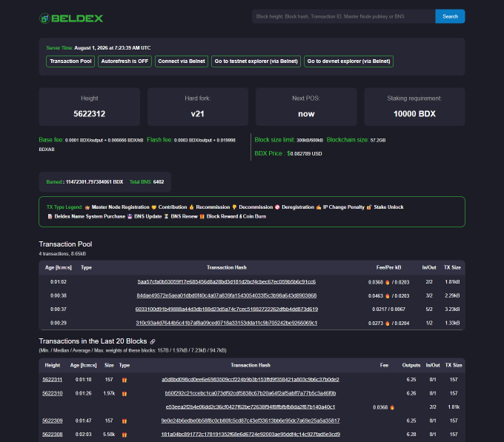Click the Master Node Registration crown icon
Viewport: 504px width, 442px height.
pos(87,207)
